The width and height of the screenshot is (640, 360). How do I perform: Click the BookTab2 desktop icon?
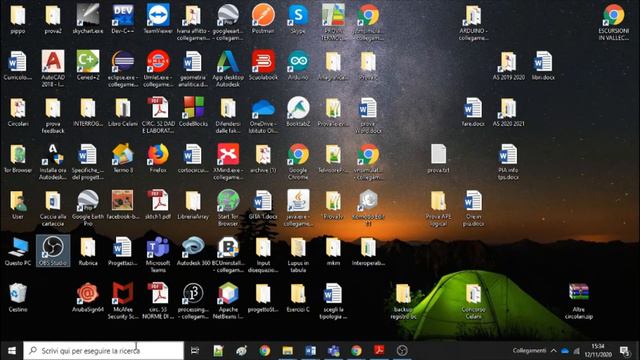(x=298, y=112)
